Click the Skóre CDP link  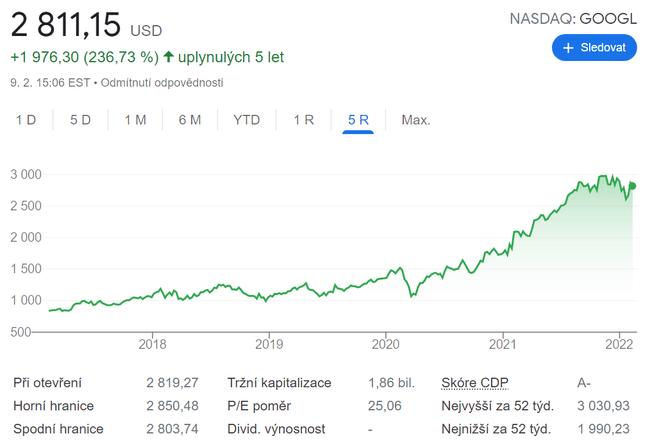476,383
